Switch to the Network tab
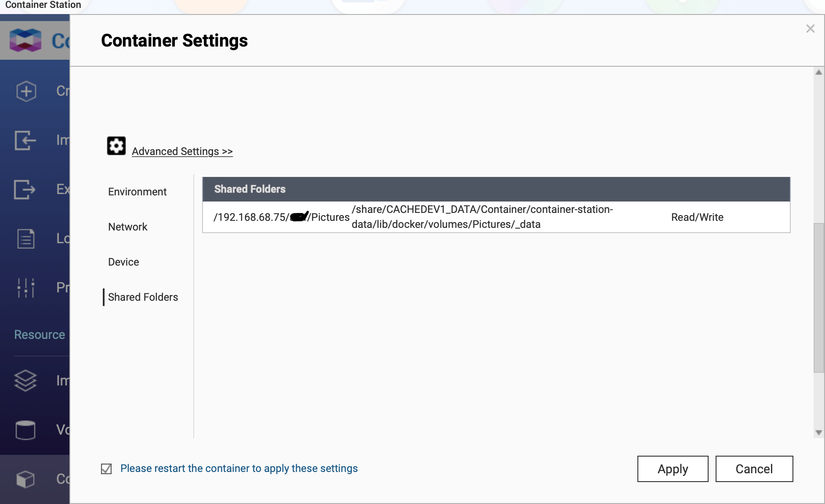 pyautogui.click(x=127, y=227)
